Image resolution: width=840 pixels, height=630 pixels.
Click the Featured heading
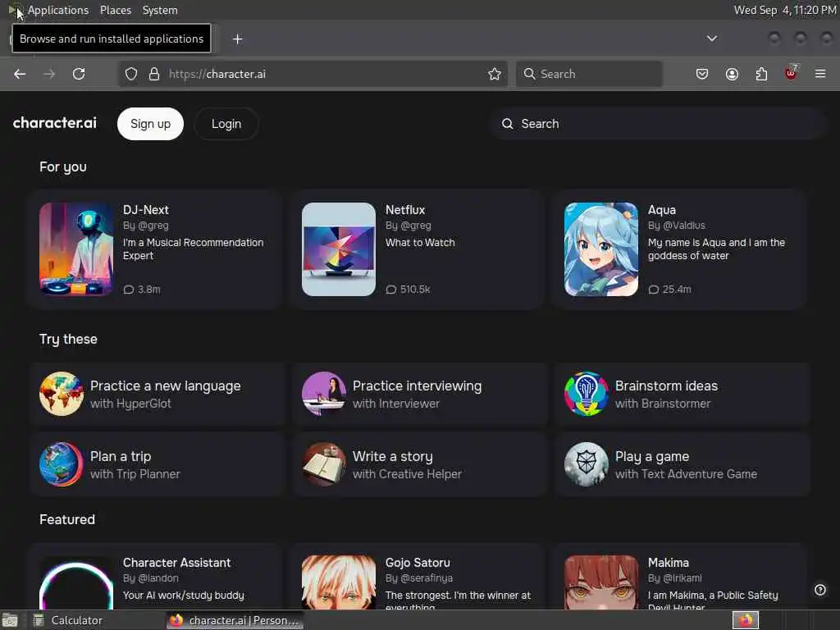(67, 519)
